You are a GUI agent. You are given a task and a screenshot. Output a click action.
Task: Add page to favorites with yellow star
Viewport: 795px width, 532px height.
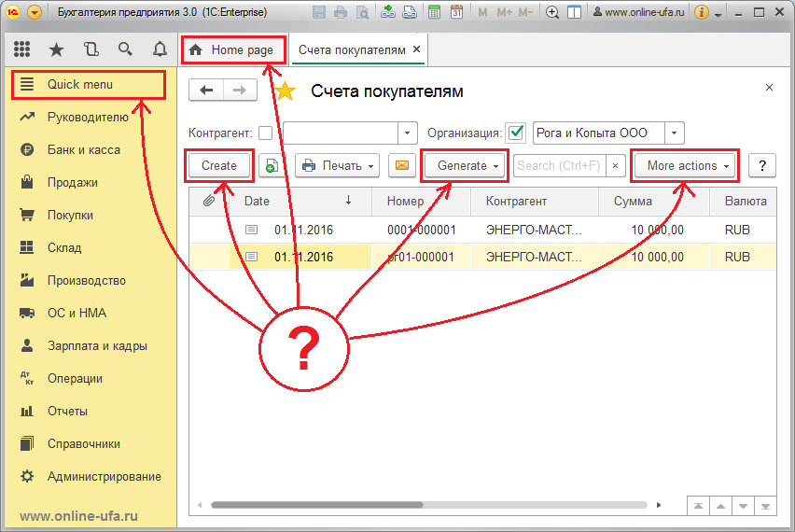285,91
